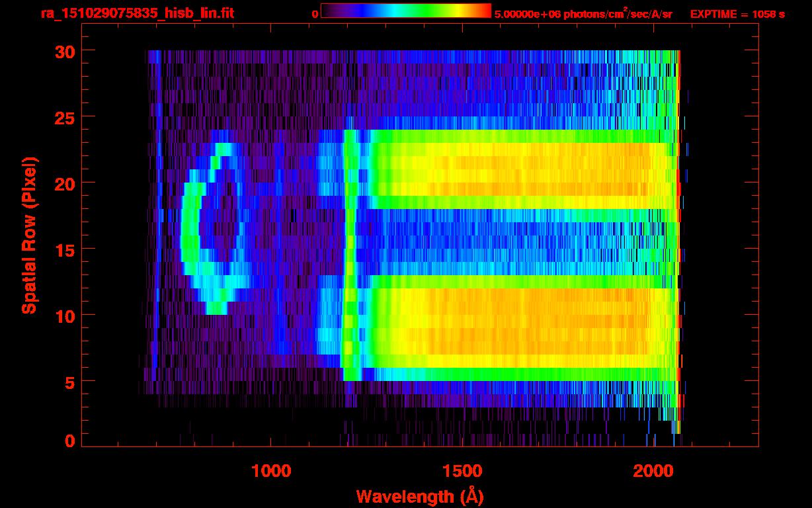Screen dimensions: 812x508
Task: Click the x-axis tick label 2000
Action: point(653,471)
